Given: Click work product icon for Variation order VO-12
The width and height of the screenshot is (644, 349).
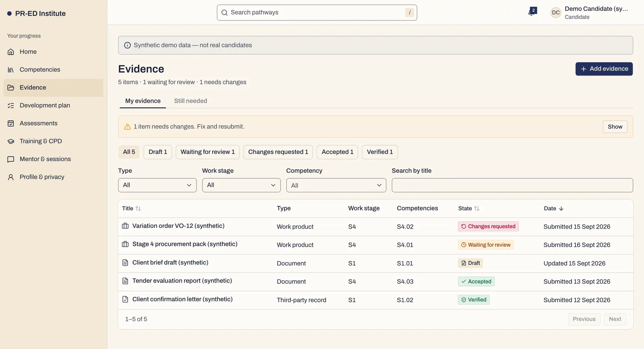Looking at the screenshot, I should tap(125, 226).
